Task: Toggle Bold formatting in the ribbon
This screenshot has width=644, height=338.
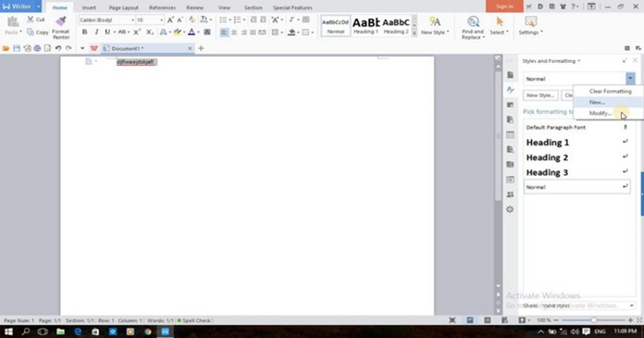Action: coord(84,32)
